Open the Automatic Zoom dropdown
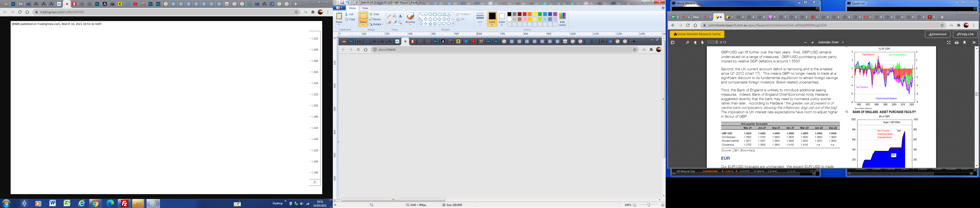The height and width of the screenshot is (208, 980). point(831,43)
